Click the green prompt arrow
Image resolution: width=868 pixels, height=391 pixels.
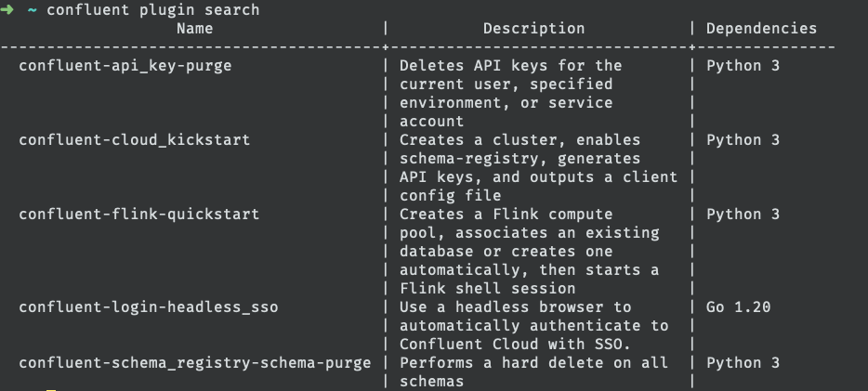click(x=7, y=9)
